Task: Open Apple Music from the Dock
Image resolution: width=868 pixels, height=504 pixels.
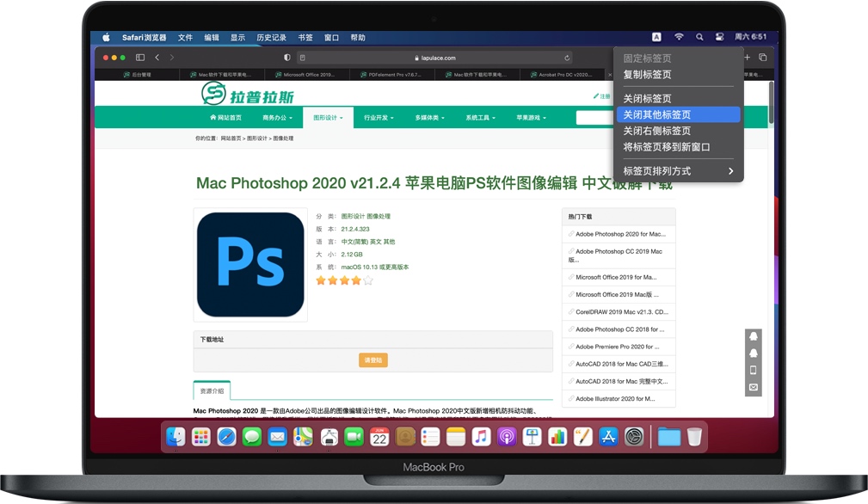Action: coord(481,437)
